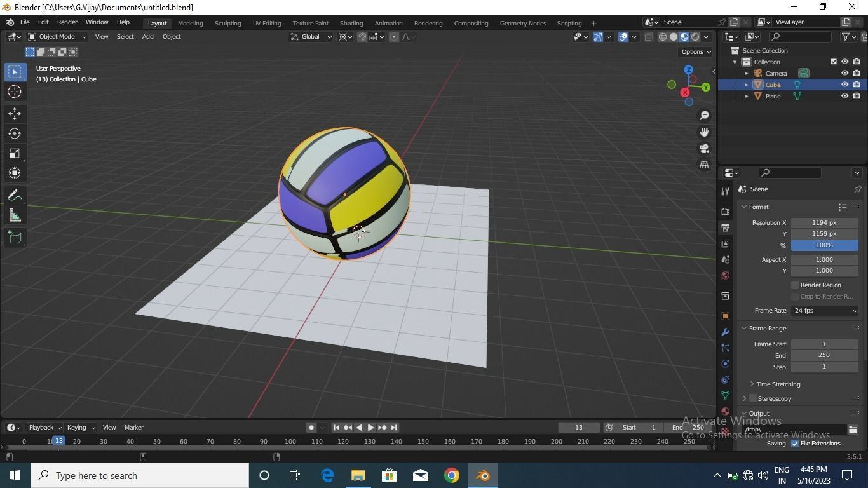Toggle snapping magnet in header
This screenshot has height=488, width=868.
click(x=362, y=37)
